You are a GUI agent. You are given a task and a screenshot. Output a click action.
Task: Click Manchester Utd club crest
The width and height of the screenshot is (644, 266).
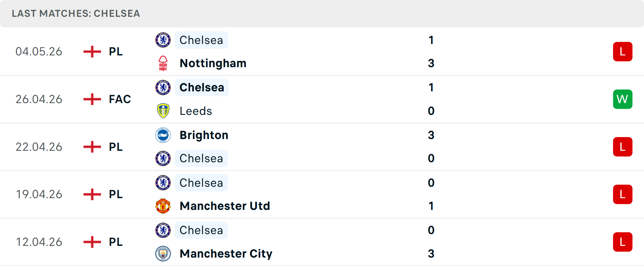click(163, 206)
